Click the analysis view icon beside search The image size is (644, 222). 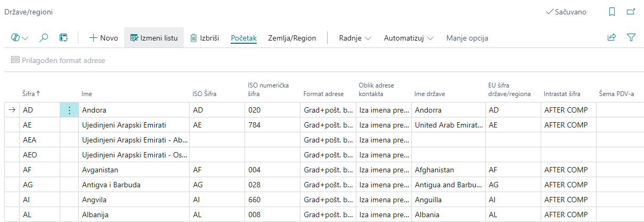(63, 38)
